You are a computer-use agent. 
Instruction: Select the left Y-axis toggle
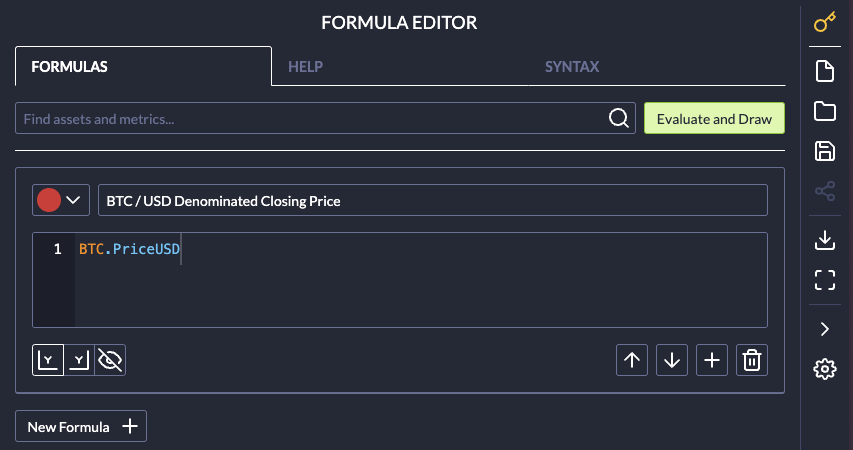pos(48,360)
